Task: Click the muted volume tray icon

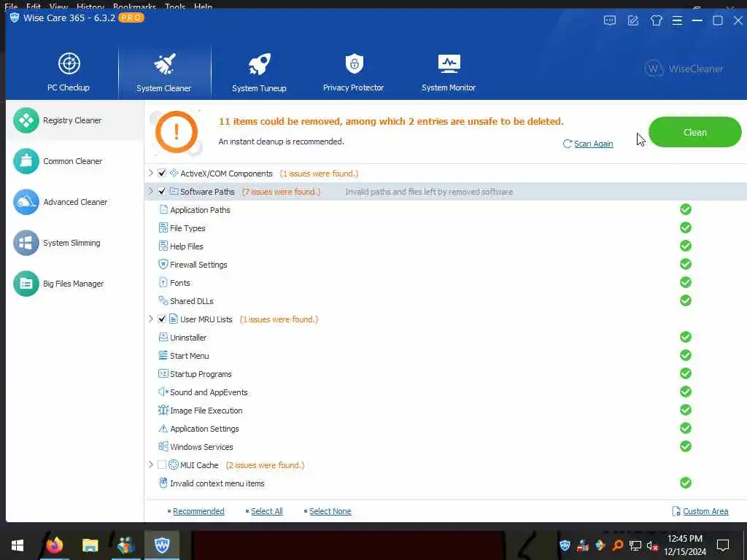Action: point(652,545)
